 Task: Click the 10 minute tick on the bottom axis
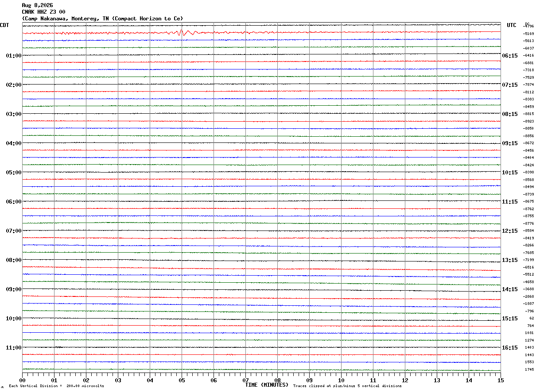(x=341, y=380)
